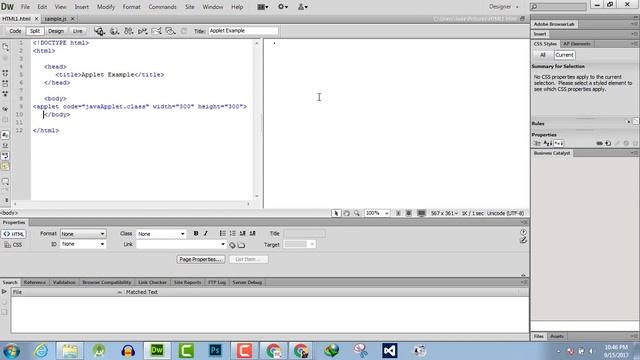Open the ID dropdown
The height and width of the screenshot is (360, 640).
[x=83, y=244]
